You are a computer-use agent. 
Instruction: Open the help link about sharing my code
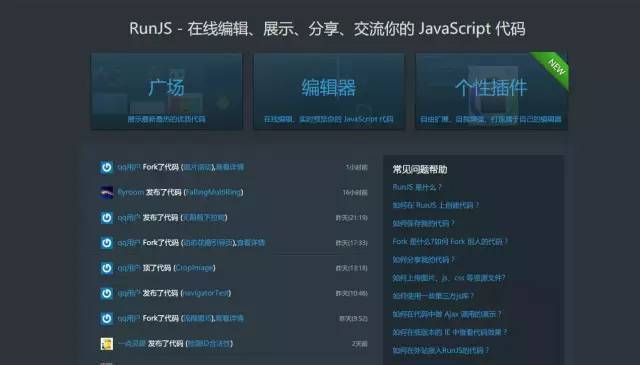coord(423,260)
